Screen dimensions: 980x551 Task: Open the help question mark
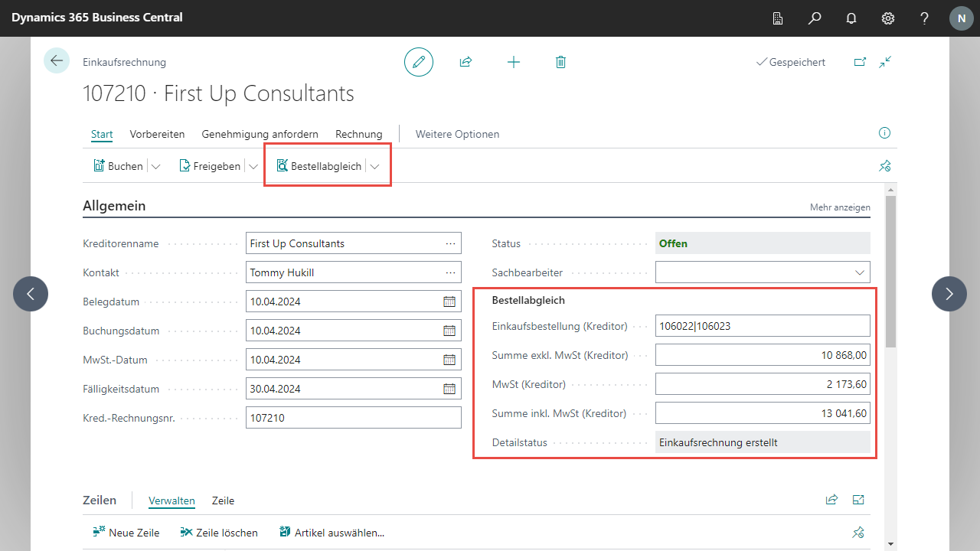pos(925,18)
